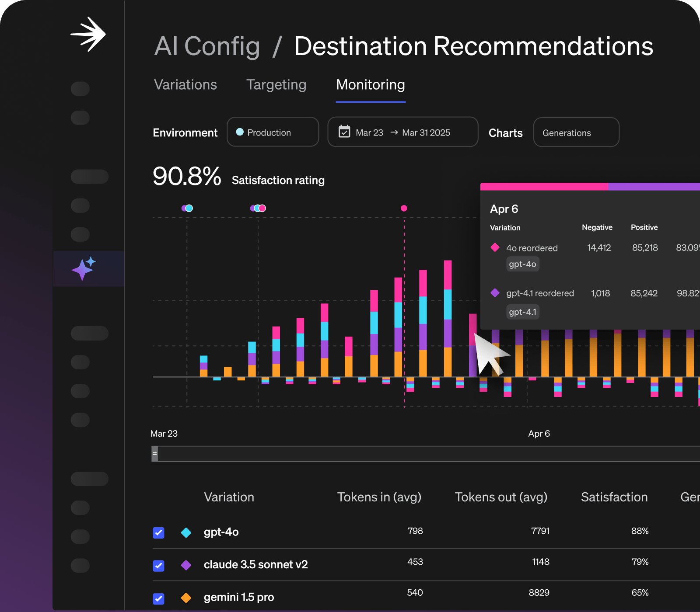Open the Mar 23 to Mar 31 2025 date picker
This screenshot has width=700, height=612.
click(402, 132)
